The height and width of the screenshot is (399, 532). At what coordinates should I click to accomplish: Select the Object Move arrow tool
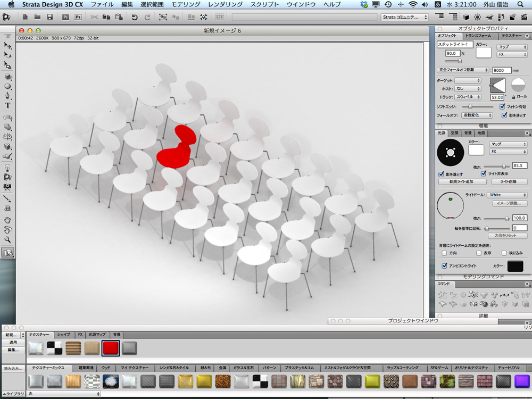7,45
